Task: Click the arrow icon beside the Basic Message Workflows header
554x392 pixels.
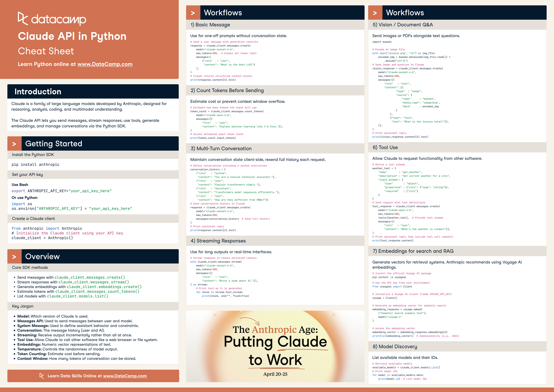Action: (193, 13)
